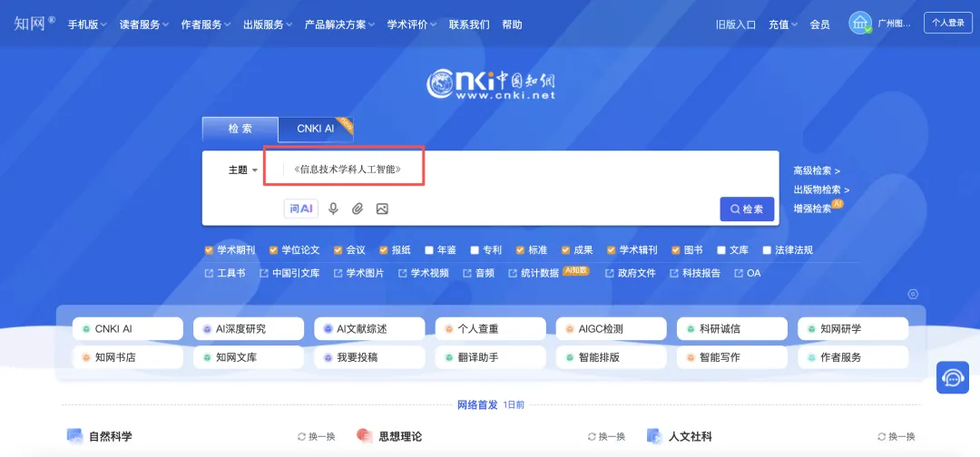Uncheck the 报纸 checkbox
Viewport: 980px width, 457px height.
[384, 250]
